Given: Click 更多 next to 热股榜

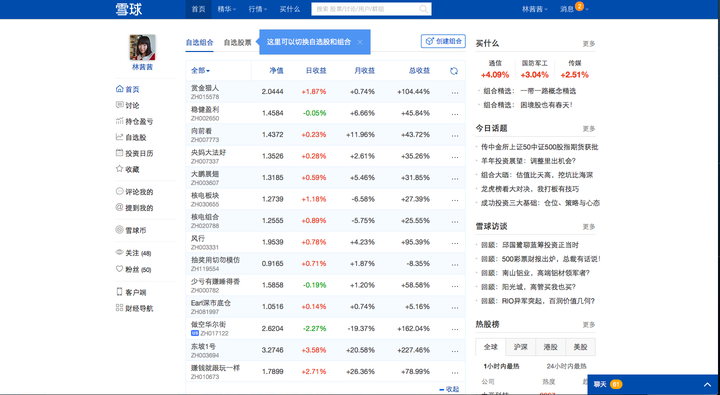Looking at the screenshot, I should tap(589, 325).
